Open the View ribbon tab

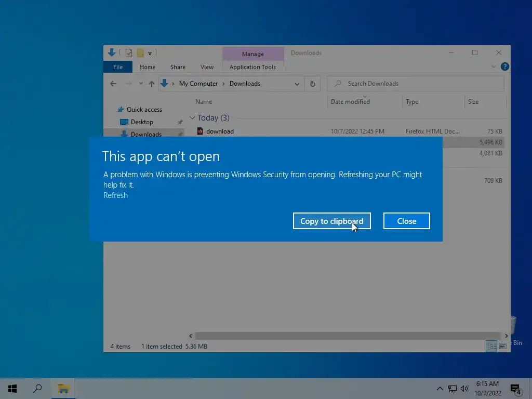(207, 67)
